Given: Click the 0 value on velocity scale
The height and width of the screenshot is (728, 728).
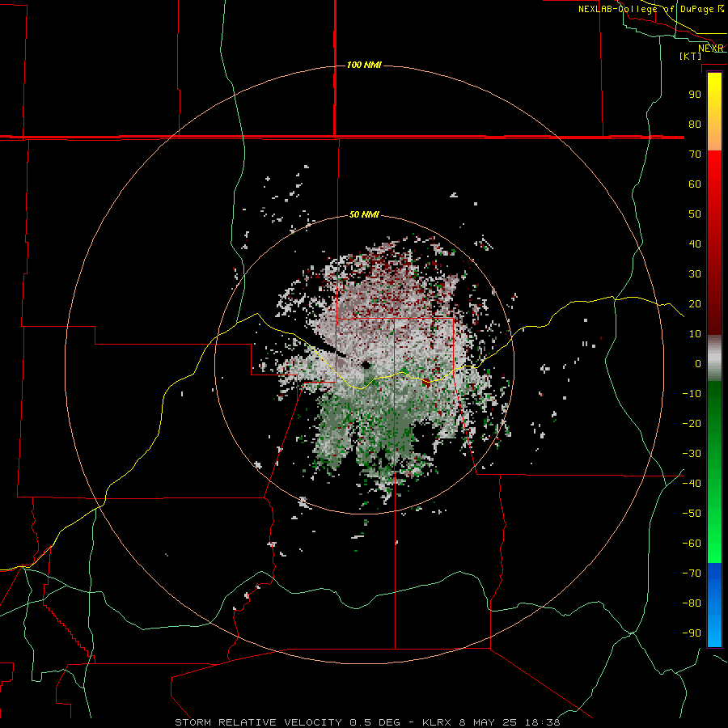Looking at the screenshot, I should 698,364.
